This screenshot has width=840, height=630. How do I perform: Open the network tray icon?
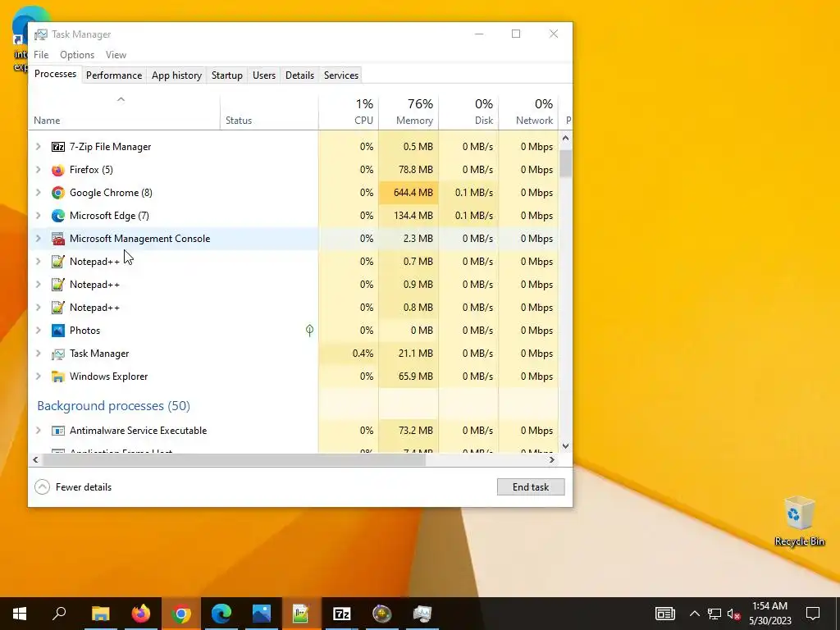point(714,614)
